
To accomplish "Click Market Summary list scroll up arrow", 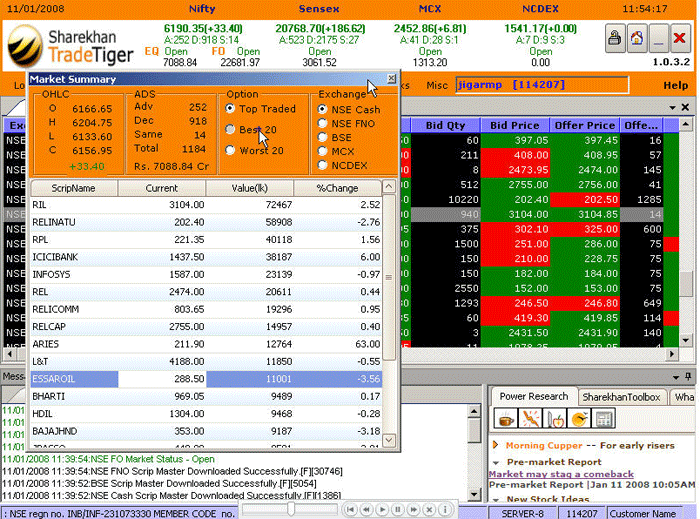I will click(389, 187).
